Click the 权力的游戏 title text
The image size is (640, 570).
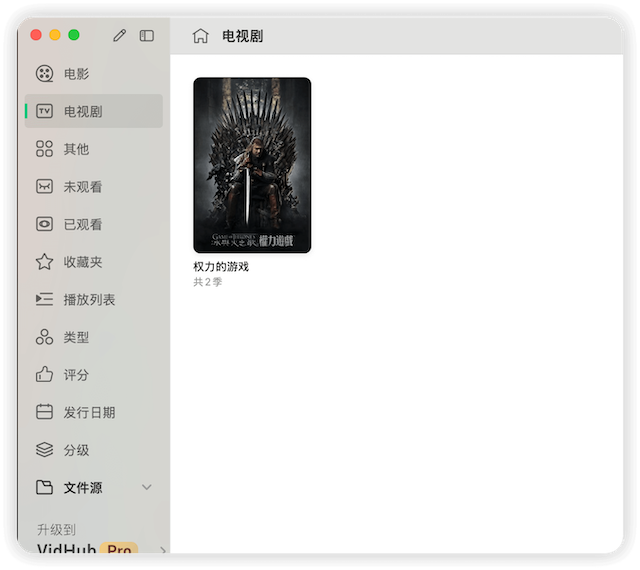point(221,267)
